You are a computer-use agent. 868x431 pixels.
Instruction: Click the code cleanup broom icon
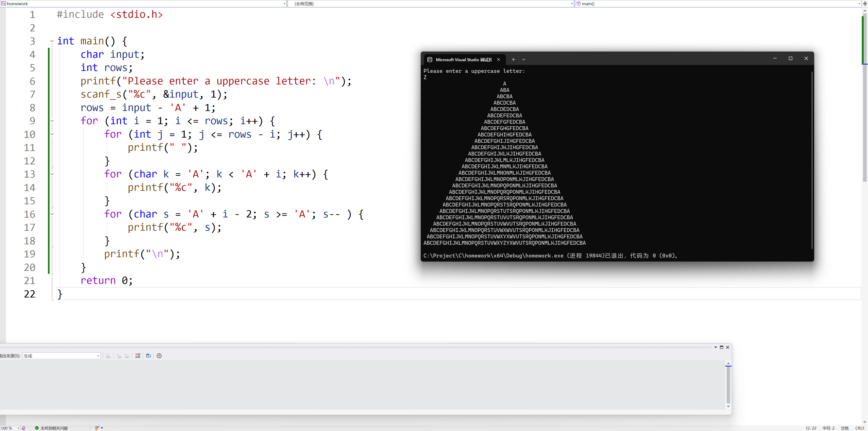coord(97,428)
